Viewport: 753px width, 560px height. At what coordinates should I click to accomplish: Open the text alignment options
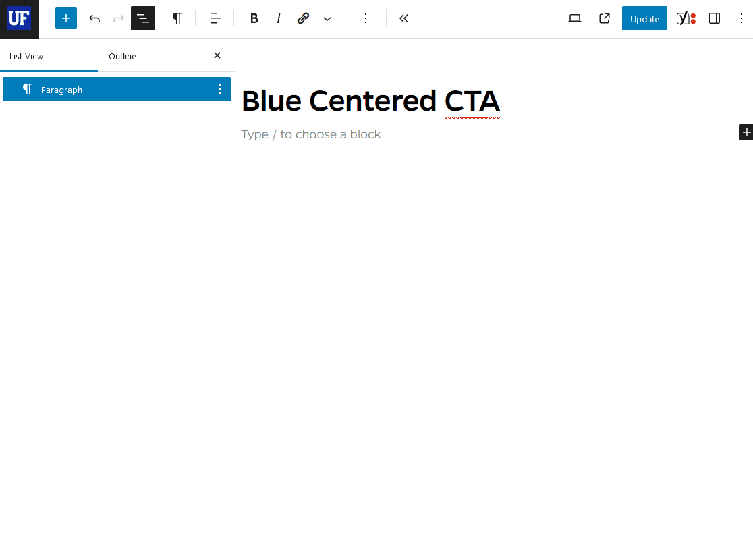click(x=215, y=18)
